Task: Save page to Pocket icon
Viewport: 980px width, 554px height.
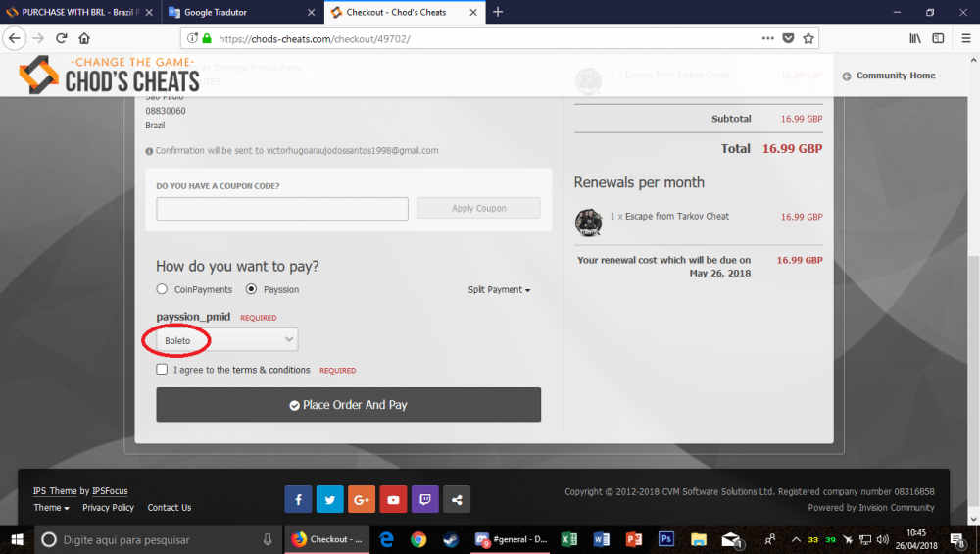Action: pos(788,38)
